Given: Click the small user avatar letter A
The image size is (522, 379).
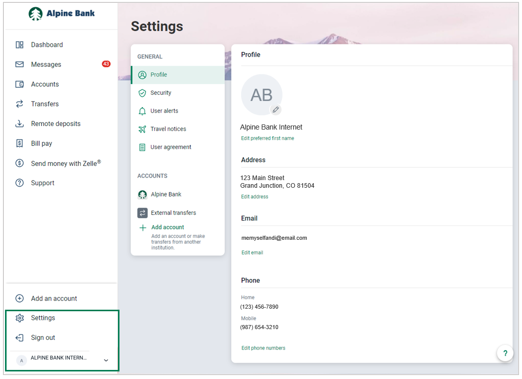Looking at the screenshot, I should (22, 360).
